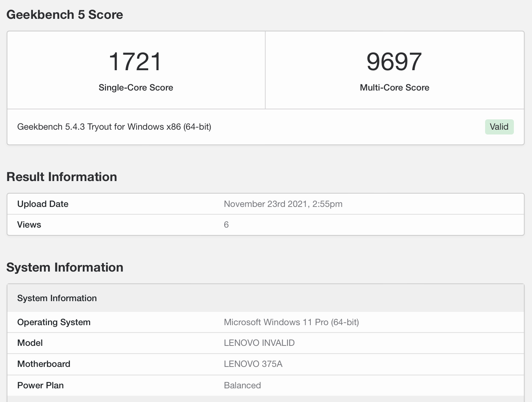
Task: Click the Microsoft Windows 11 Pro value
Action: click(291, 322)
